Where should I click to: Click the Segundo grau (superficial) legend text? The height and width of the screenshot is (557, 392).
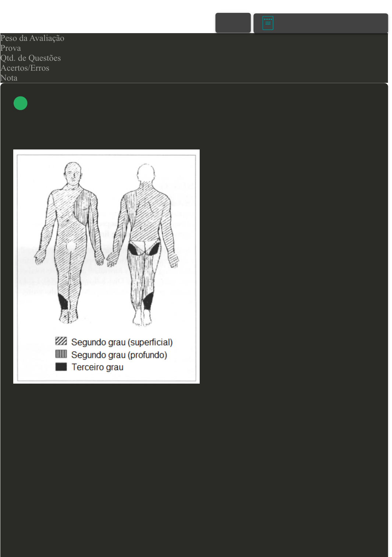[122, 342]
